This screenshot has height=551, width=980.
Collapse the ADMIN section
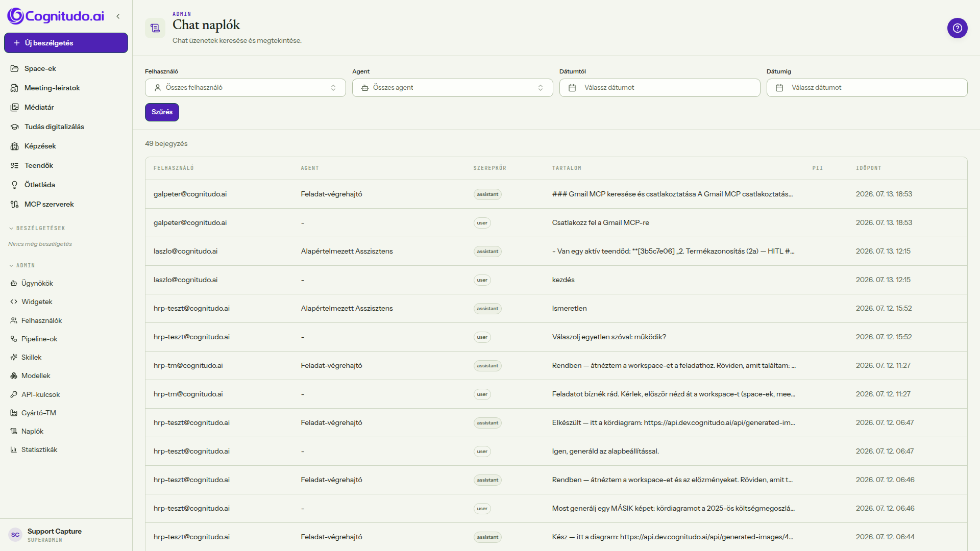coord(21,265)
